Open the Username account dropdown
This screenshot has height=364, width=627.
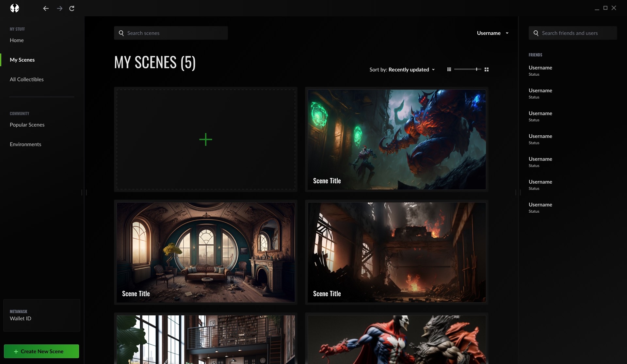coord(493,33)
